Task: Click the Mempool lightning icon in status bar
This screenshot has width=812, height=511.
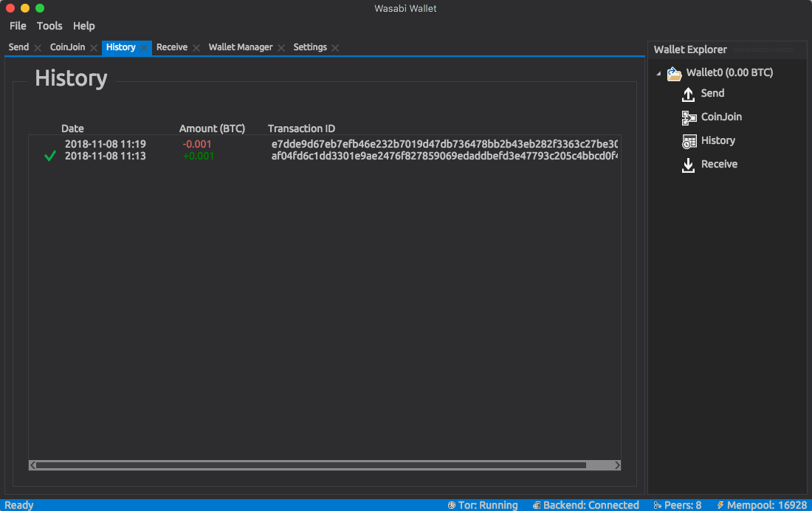Action: pyautogui.click(x=720, y=505)
